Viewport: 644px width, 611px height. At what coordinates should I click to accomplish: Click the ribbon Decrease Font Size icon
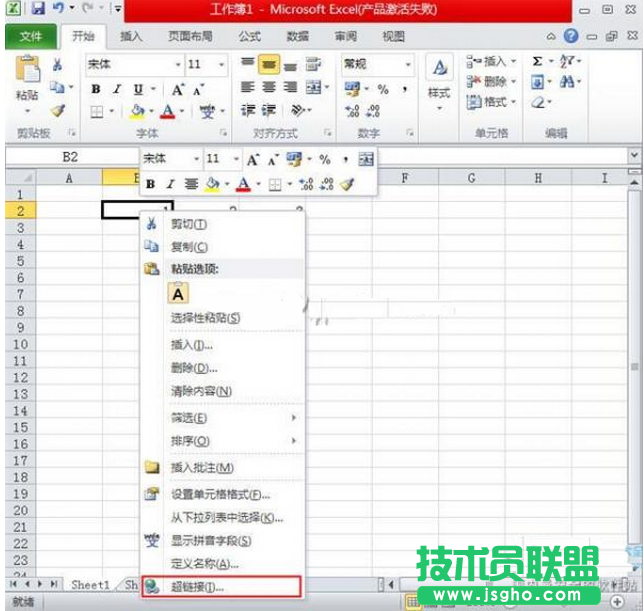(x=199, y=90)
